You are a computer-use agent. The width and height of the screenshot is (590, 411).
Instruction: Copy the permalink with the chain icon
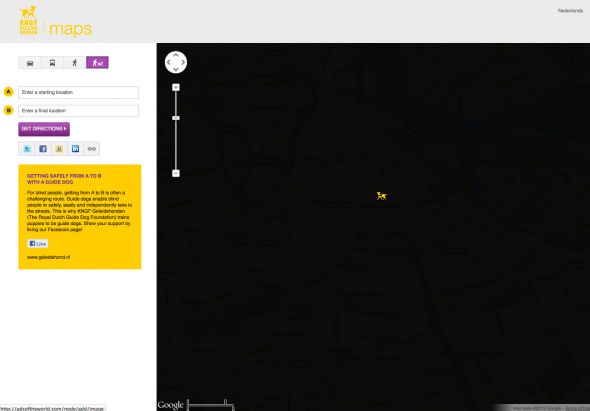91,149
